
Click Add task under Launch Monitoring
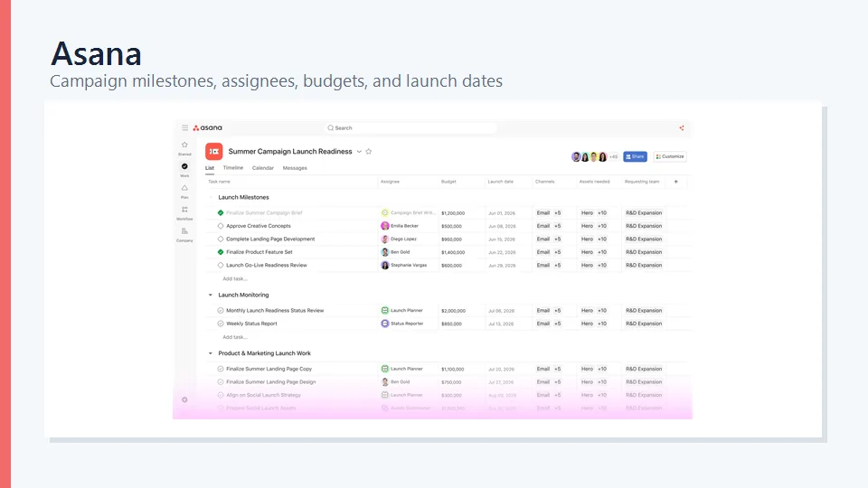pos(235,337)
